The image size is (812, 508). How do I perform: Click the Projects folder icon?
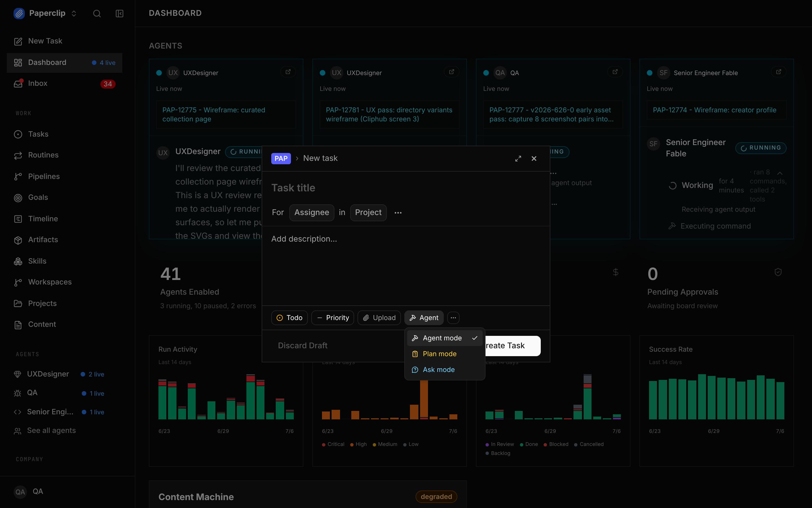click(x=18, y=303)
